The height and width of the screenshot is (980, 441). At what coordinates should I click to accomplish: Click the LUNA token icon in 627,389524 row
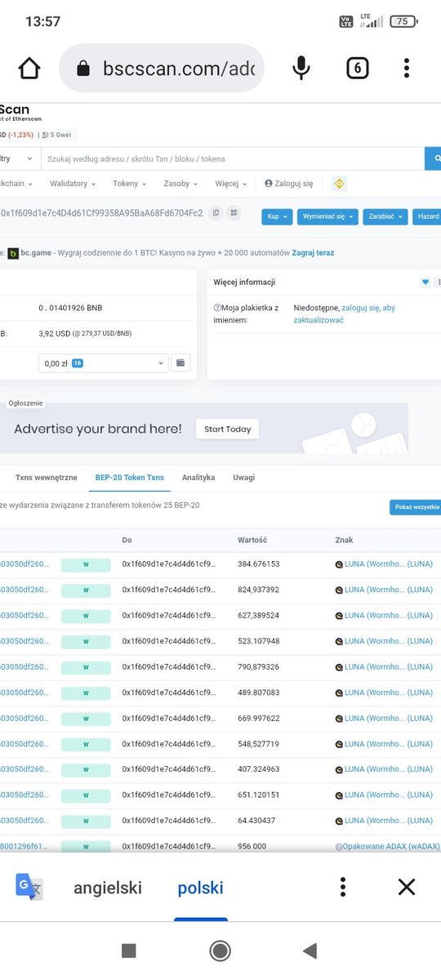[340, 615]
